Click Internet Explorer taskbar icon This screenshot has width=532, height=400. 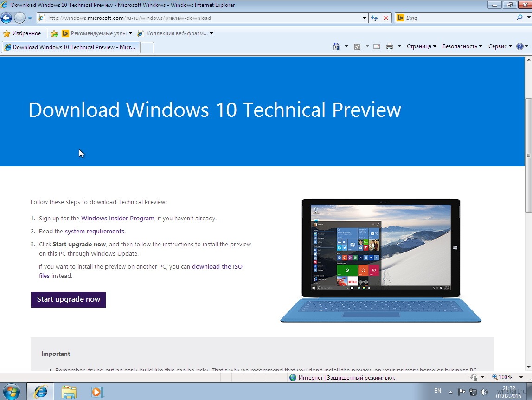41,392
